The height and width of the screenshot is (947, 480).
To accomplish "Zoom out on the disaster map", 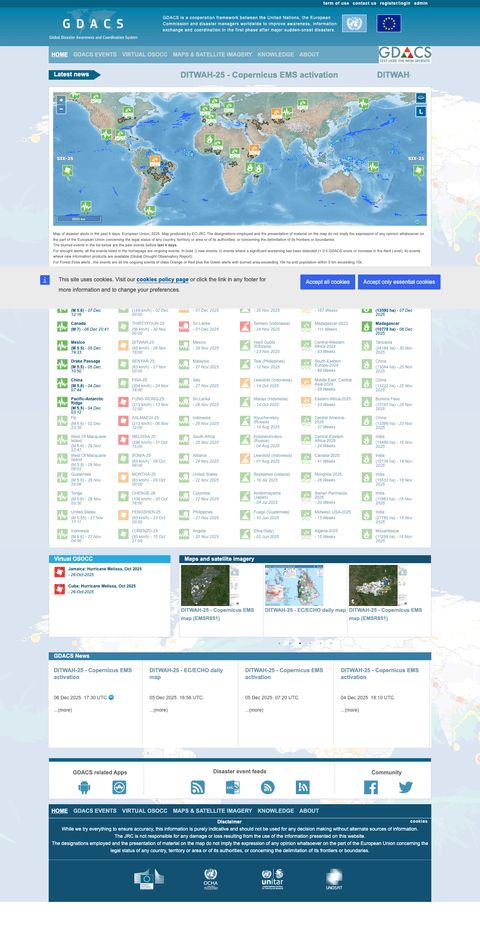I will click(x=61, y=109).
